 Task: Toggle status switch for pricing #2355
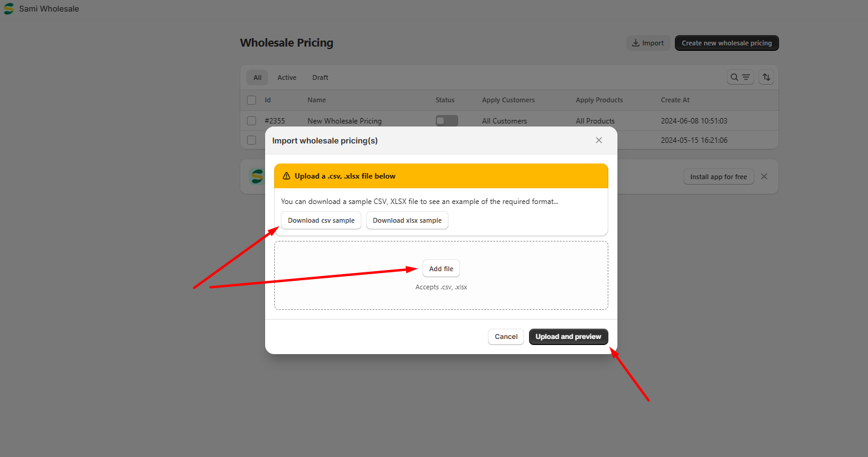pyautogui.click(x=447, y=121)
